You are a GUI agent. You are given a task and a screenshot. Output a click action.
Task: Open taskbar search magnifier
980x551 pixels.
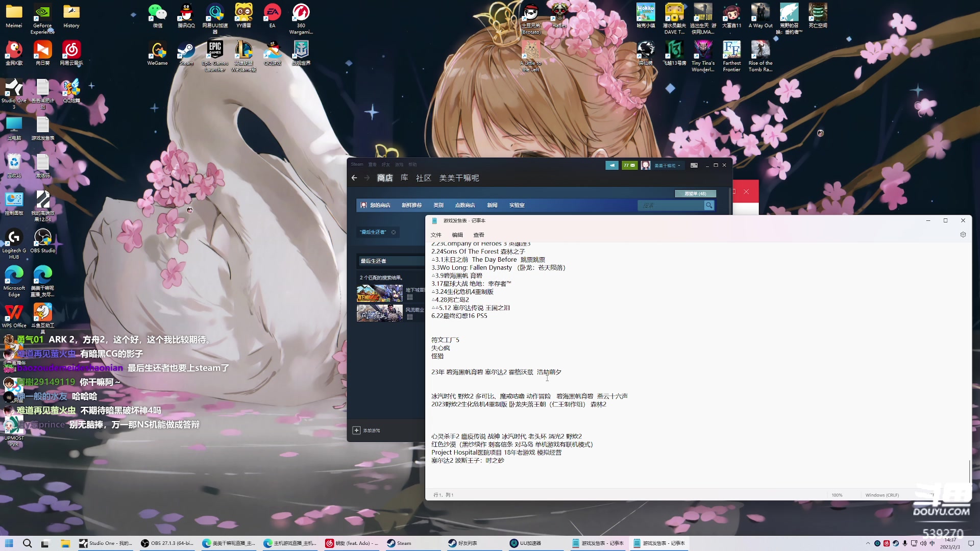coord(28,543)
